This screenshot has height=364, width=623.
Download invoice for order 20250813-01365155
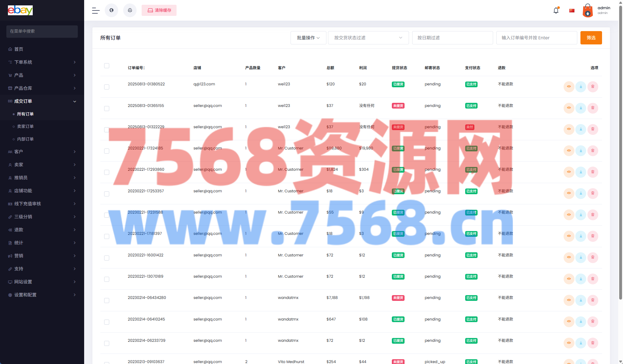(581, 108)
